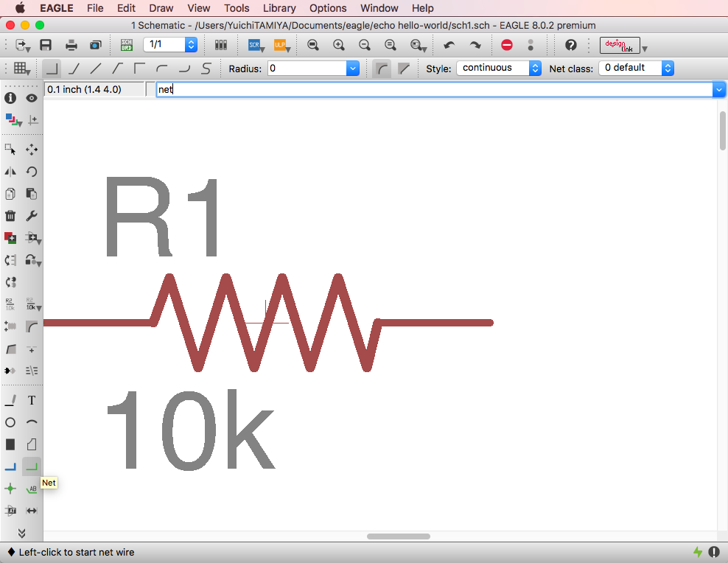Open the Design Manager bars icon
The width and height of the screenshot is (728, 563).
[221, 45]
